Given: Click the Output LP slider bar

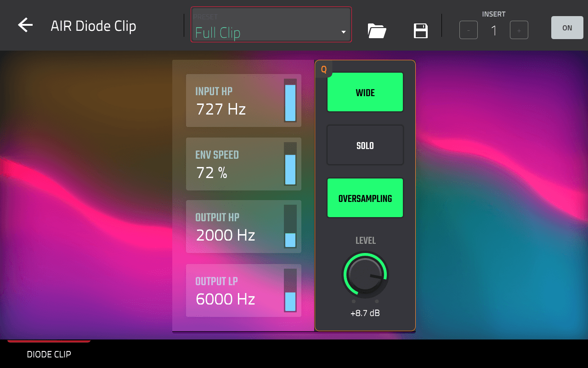Looking at the screenshot, I should click(290, 290).
